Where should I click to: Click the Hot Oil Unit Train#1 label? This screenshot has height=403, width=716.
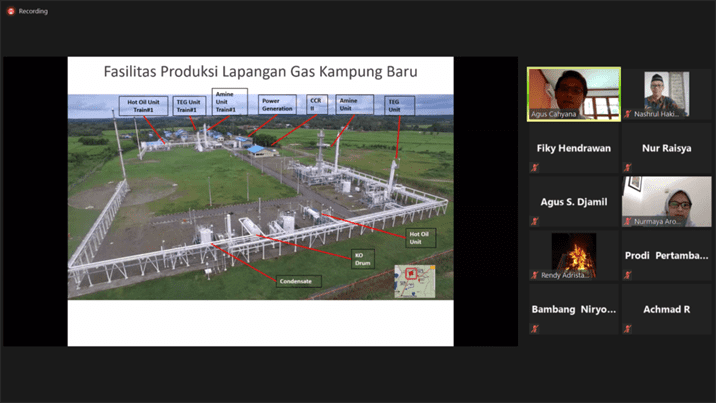[x=143, y=106]
